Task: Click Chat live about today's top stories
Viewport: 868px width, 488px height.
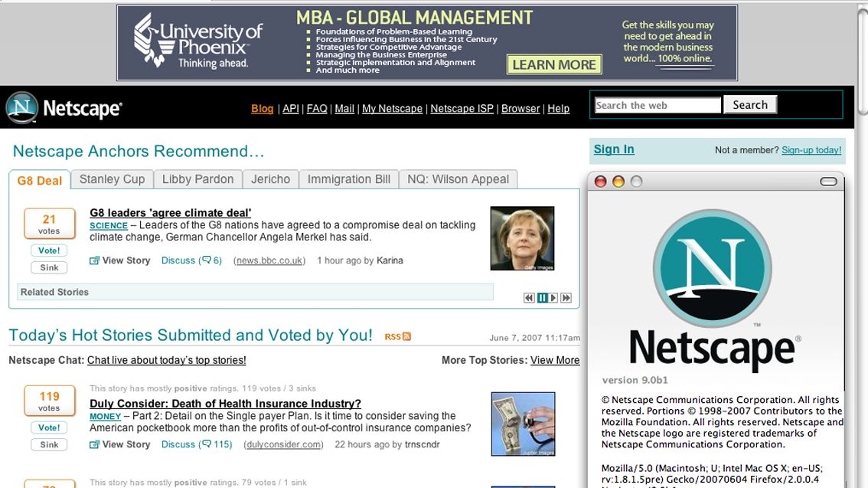Action: (x=167, y=360)
